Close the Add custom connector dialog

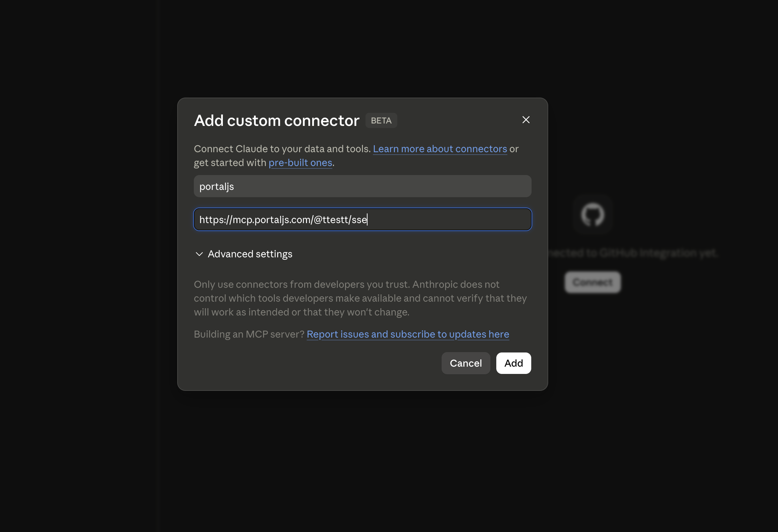pos(526,120)
